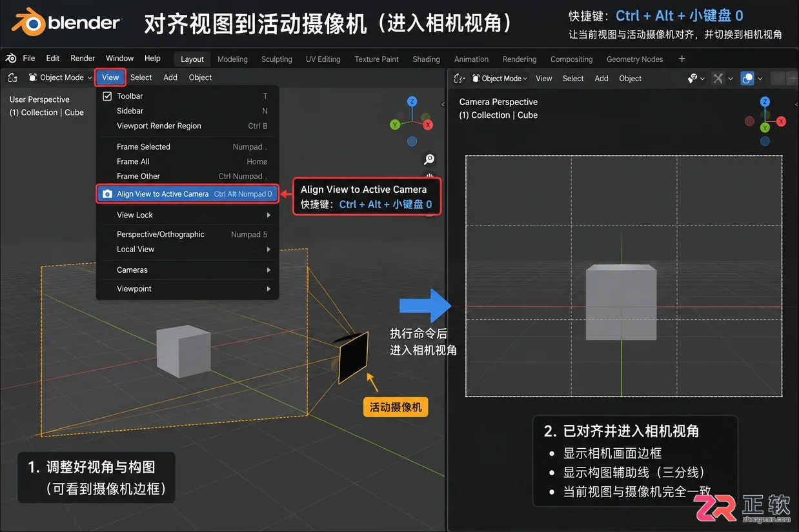Image resolution: width=799 pixels, height=532 pixels.
Task: Open the File menu
Action: coord(29,58)
